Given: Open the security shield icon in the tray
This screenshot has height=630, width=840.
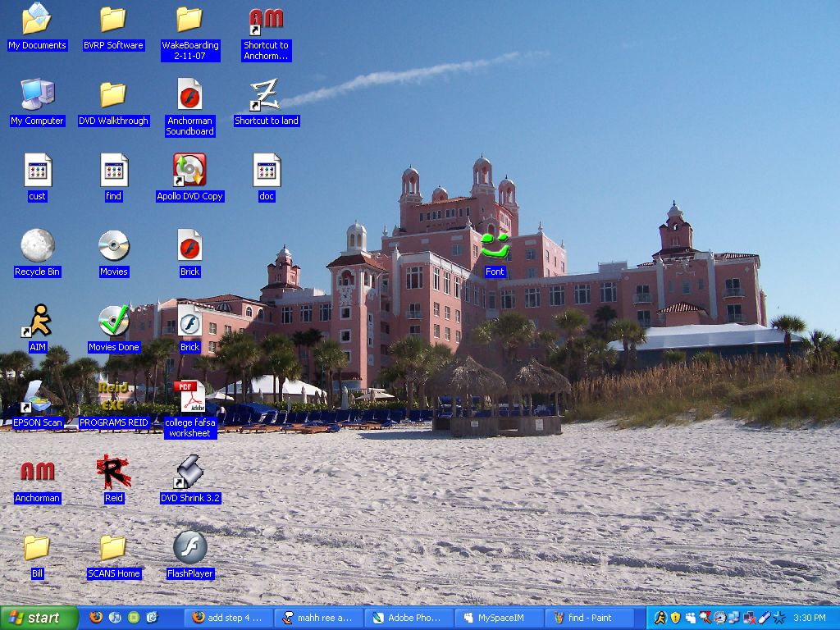Looking at the screenshot, I should [676, 618].
